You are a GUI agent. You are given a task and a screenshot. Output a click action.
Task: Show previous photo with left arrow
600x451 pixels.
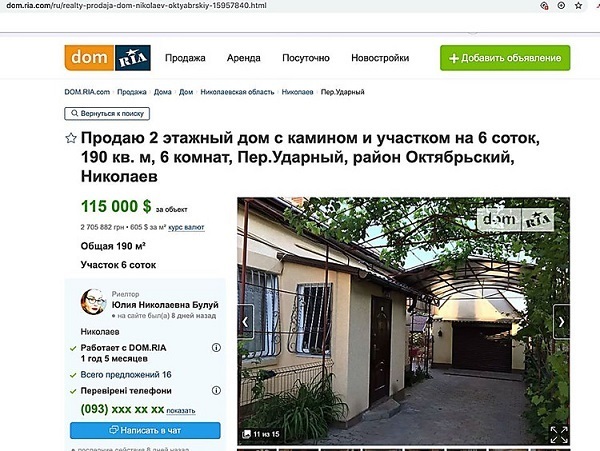[245, 322]
